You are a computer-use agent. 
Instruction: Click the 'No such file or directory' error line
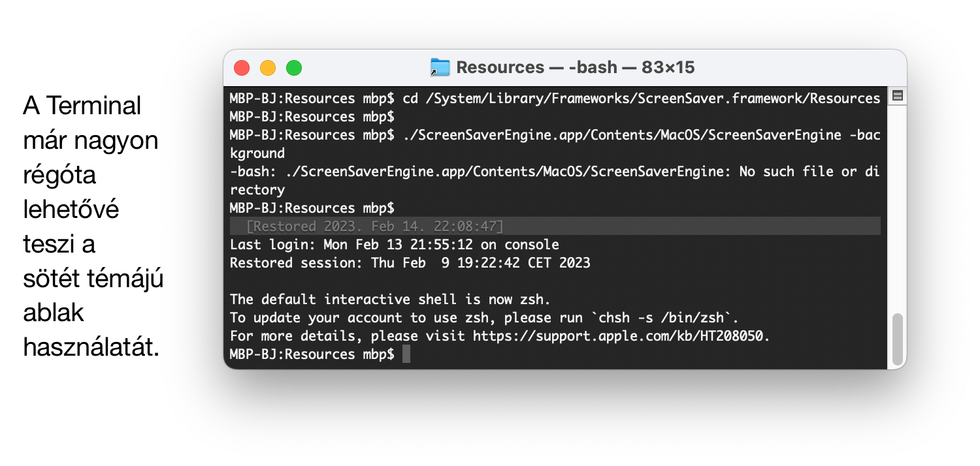tap(555, 181)
